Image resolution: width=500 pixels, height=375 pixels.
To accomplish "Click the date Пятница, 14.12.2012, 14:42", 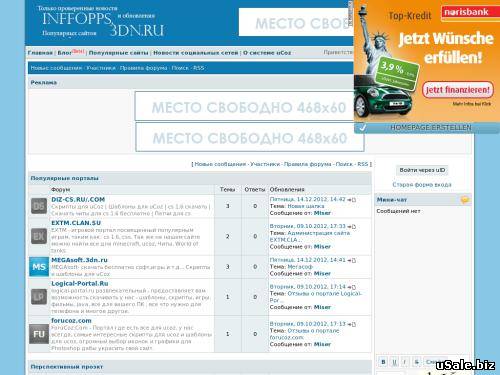I will click(x=308, y=199).
